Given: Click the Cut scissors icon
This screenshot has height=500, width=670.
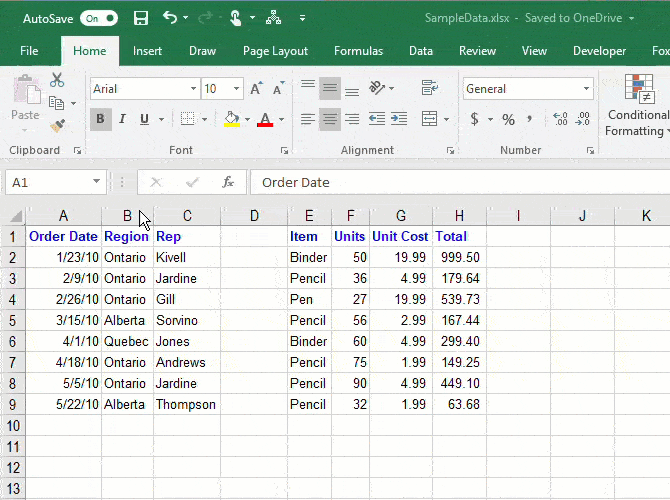Looking at the screenshot, I should 57,80.
